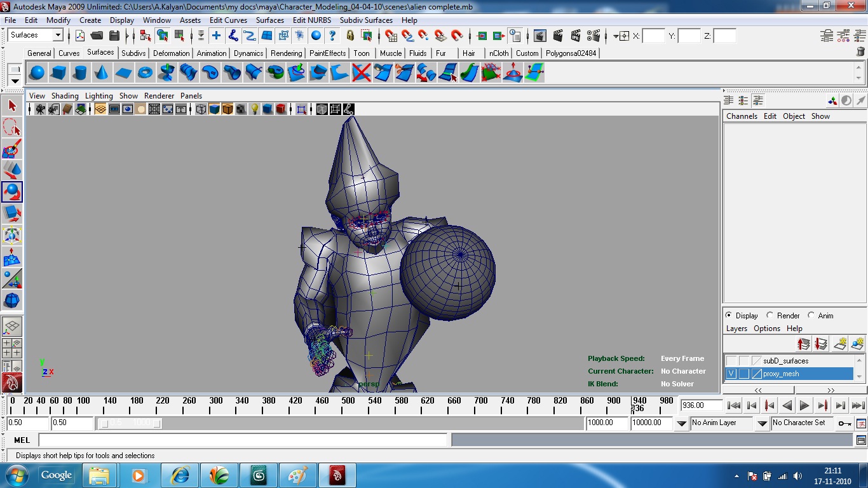Screen dimensions: 868x488
Task: Click the auto keyframe key icon
Action: click(844, 423)
